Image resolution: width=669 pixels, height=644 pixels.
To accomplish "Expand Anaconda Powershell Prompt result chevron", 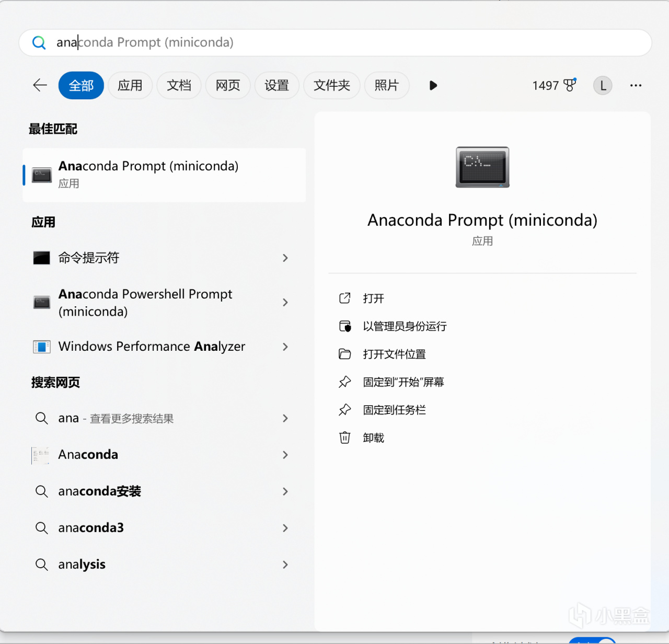I will 285,302.
